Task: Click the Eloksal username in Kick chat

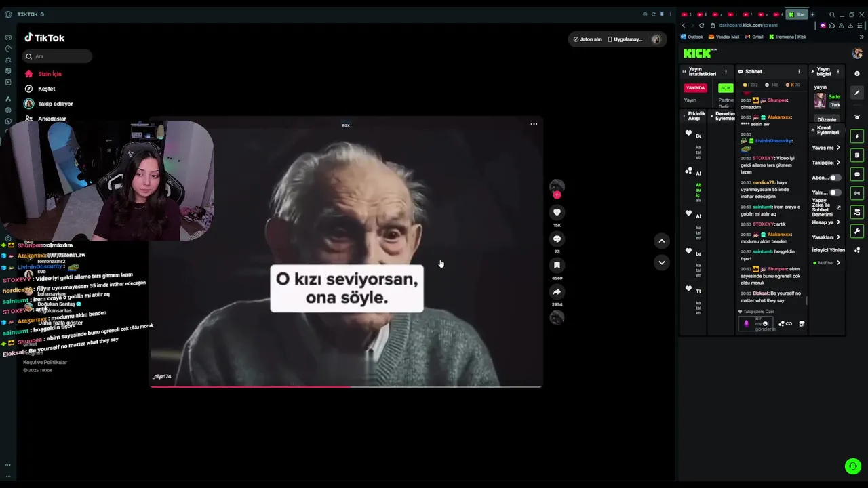Action: (760, 293)
